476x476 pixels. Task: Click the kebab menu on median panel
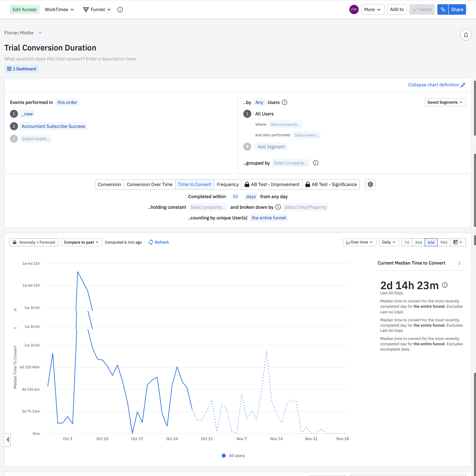[459, 263]
